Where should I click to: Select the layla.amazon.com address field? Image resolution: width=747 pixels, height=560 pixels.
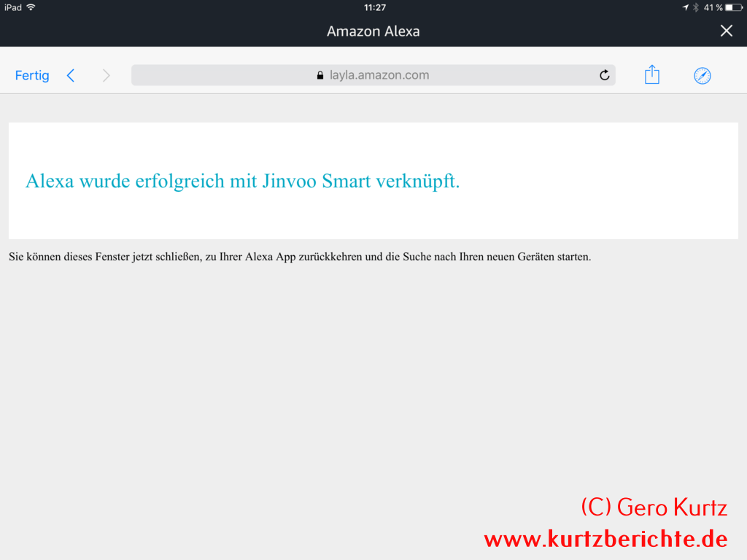tap(379, 75)
